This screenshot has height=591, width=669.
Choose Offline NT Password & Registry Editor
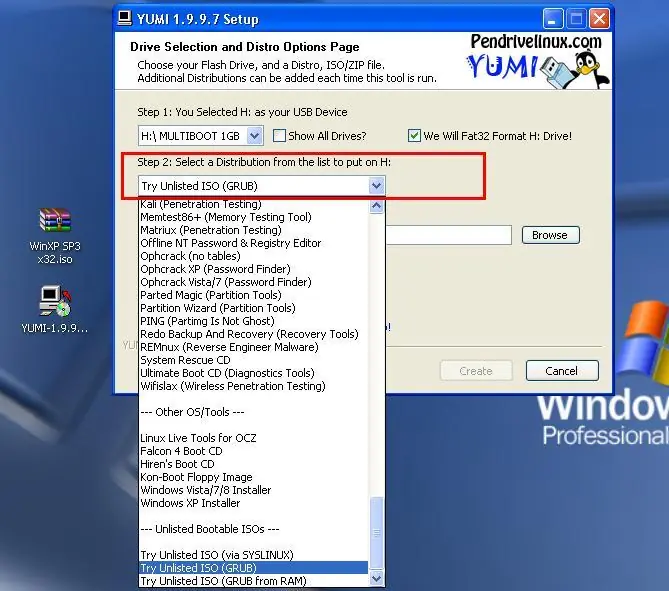pos(253,243)
